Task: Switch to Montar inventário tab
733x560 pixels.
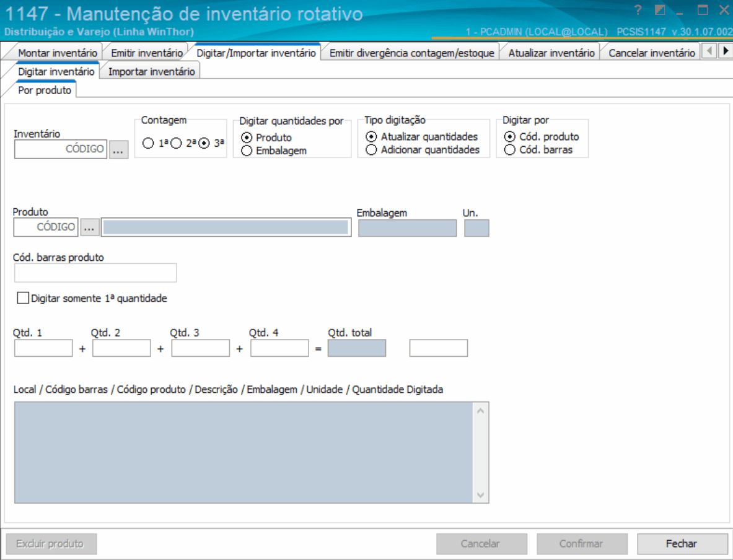Action: pos(58,53)
